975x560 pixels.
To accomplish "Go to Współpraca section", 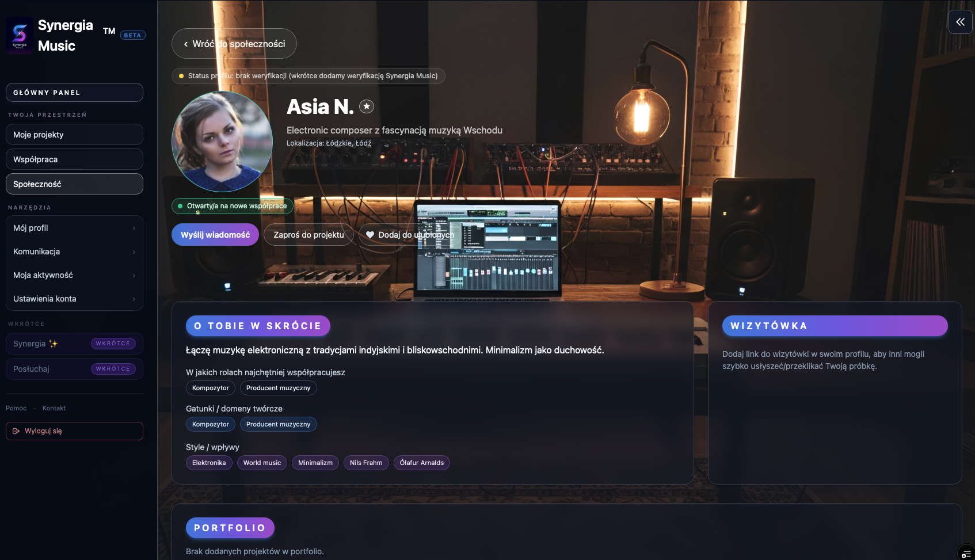I will point(74,159).
